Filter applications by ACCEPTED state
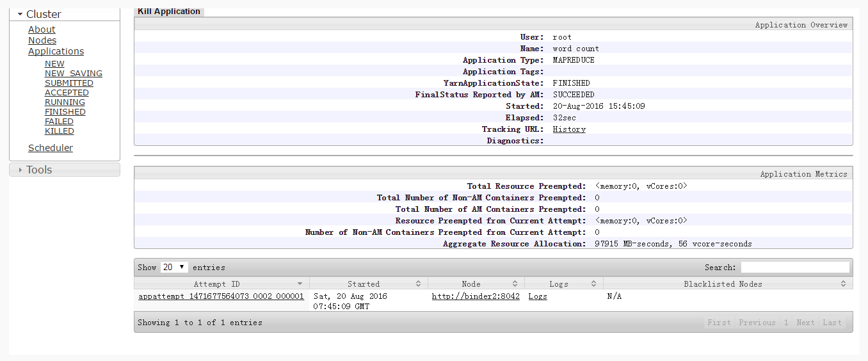The image size is (868, 361). (x=67, y=93)
